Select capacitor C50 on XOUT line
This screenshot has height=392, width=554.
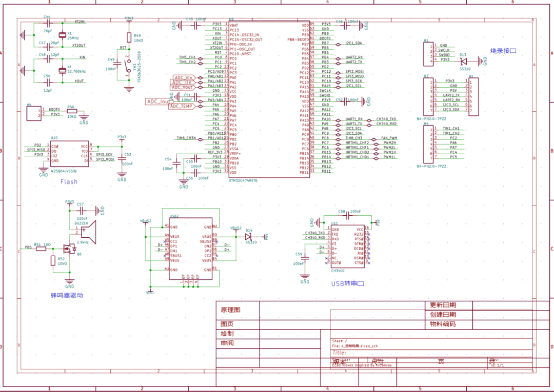48,82
